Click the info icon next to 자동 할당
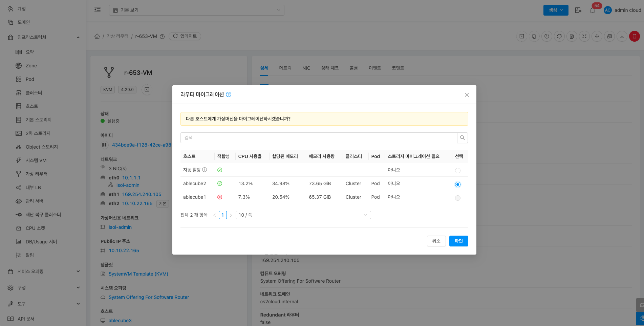This screenshot has height=326, width=644. (x=205, y=170)
